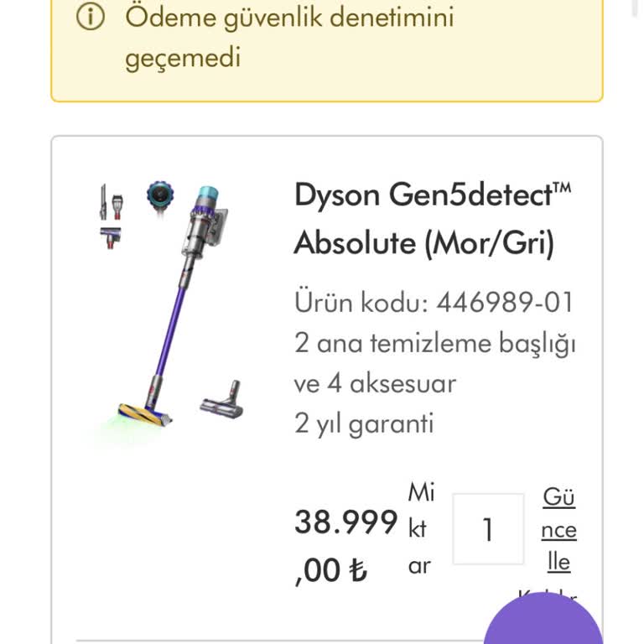Click the Miktar quantity label
Image resolution: width=644 pixels, height=644 pixels.
[x=420, y=529]
